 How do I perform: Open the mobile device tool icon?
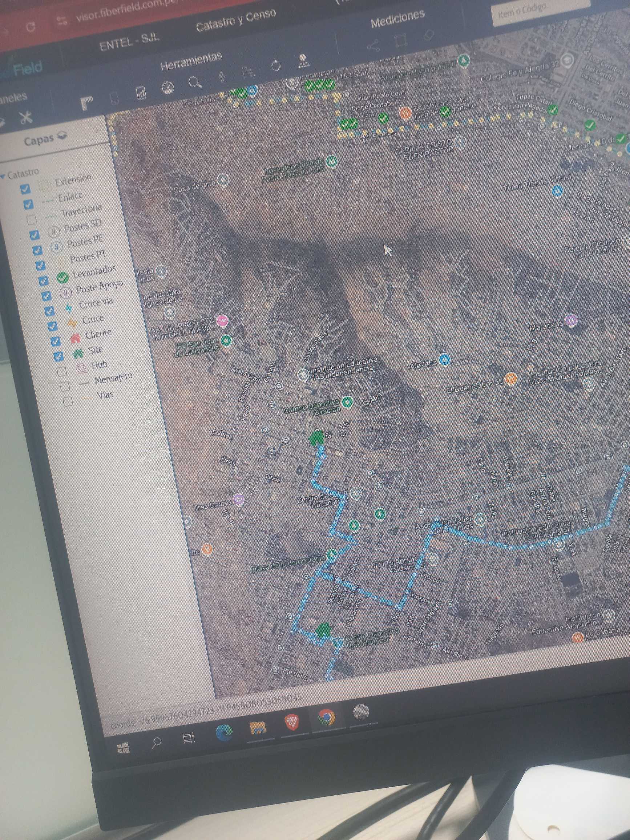point(114,98)
